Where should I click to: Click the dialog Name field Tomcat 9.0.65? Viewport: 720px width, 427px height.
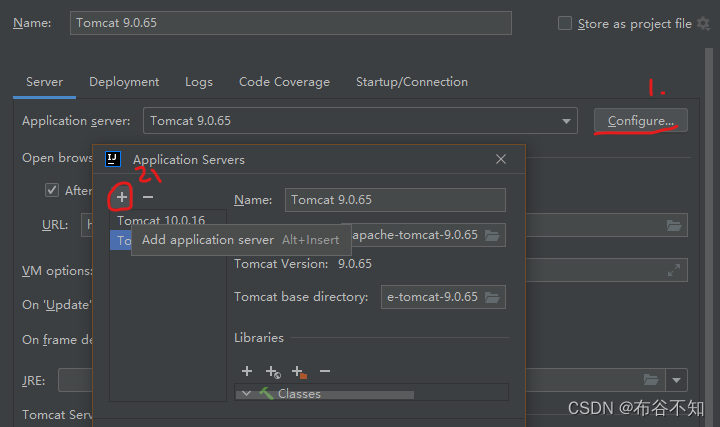pyautogui.click(x=395, y=200)
